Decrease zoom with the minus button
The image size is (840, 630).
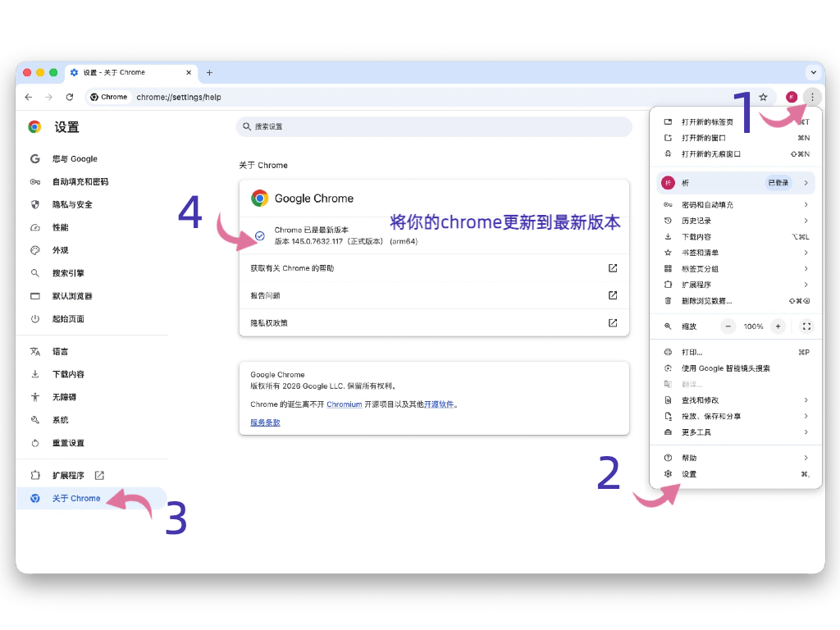pos(728,326)
